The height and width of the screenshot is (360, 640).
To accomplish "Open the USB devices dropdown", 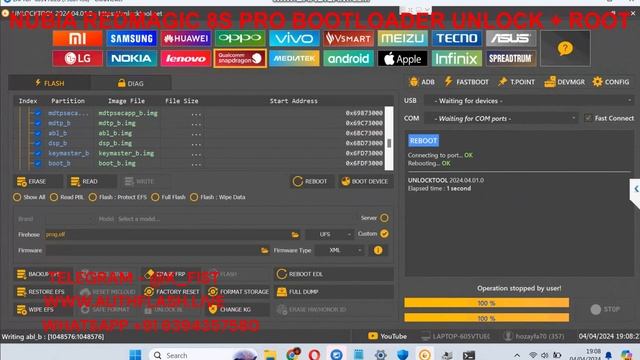I will click(529, 100).
